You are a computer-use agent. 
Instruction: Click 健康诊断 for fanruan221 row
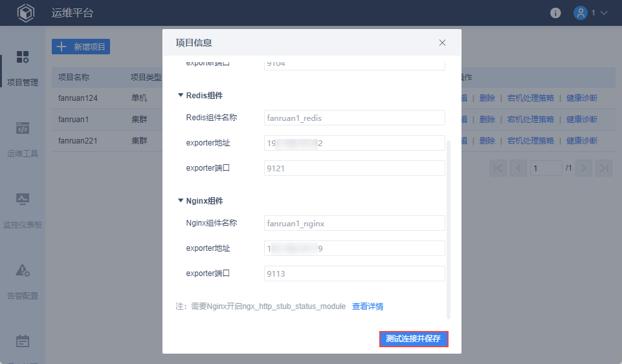point(582,141)
